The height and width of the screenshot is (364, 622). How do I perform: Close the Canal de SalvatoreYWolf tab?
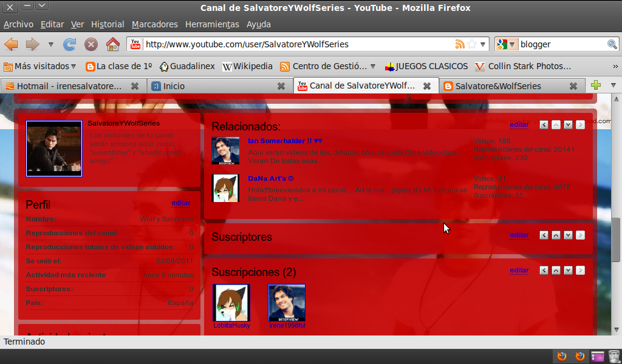pyautogui.click(x=427, y=86)
